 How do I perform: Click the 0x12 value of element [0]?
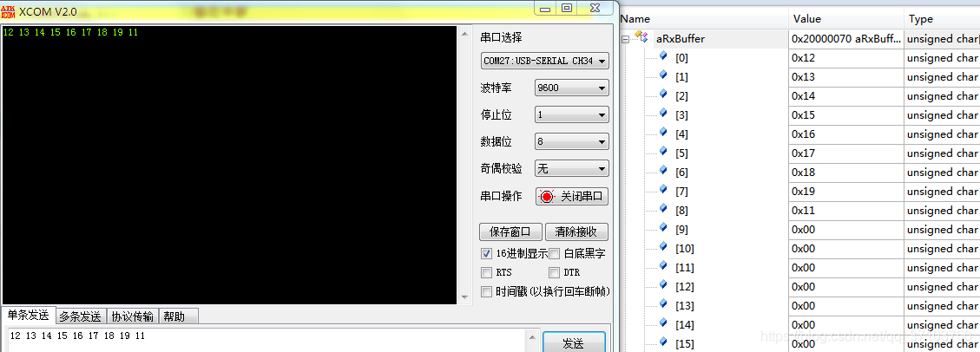(x=845, y=58)
